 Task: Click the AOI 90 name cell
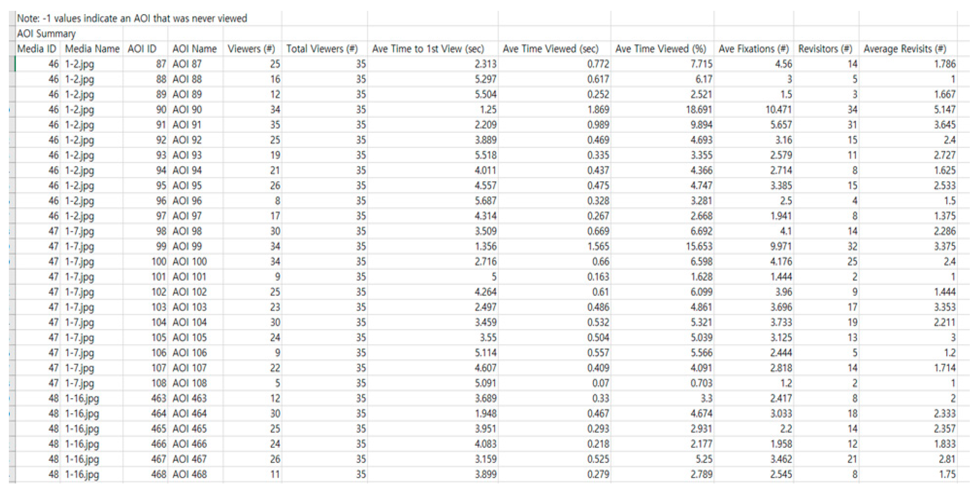coord(187,110)
